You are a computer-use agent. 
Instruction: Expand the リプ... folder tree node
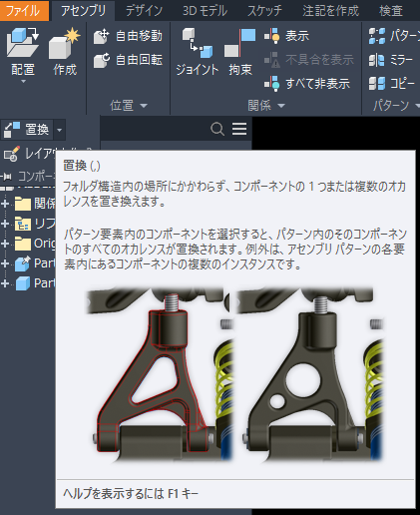5,224
